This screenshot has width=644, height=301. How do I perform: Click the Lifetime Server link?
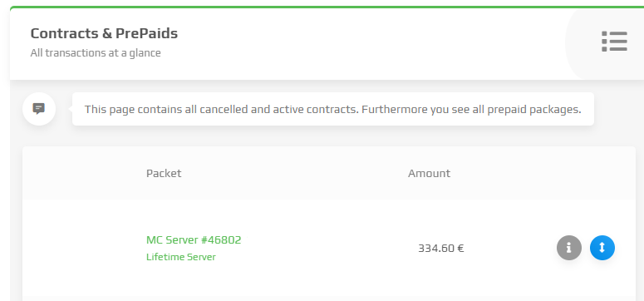(180, 257)
